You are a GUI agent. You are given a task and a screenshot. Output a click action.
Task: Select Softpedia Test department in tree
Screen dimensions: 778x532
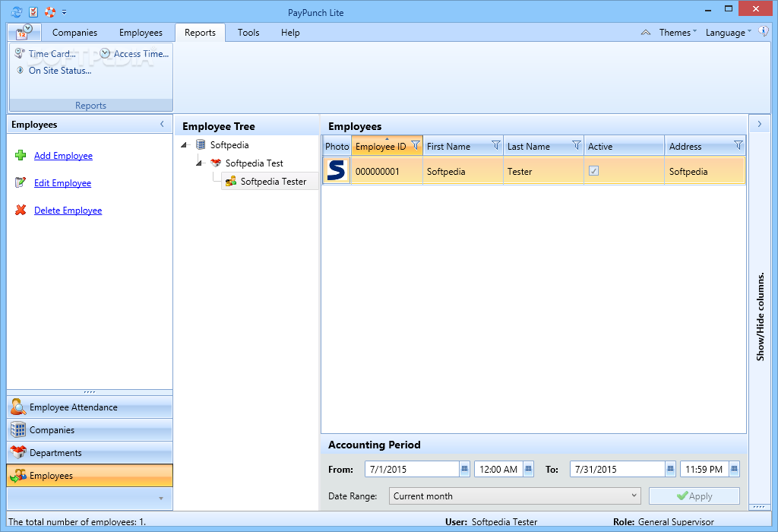point(254,163)
